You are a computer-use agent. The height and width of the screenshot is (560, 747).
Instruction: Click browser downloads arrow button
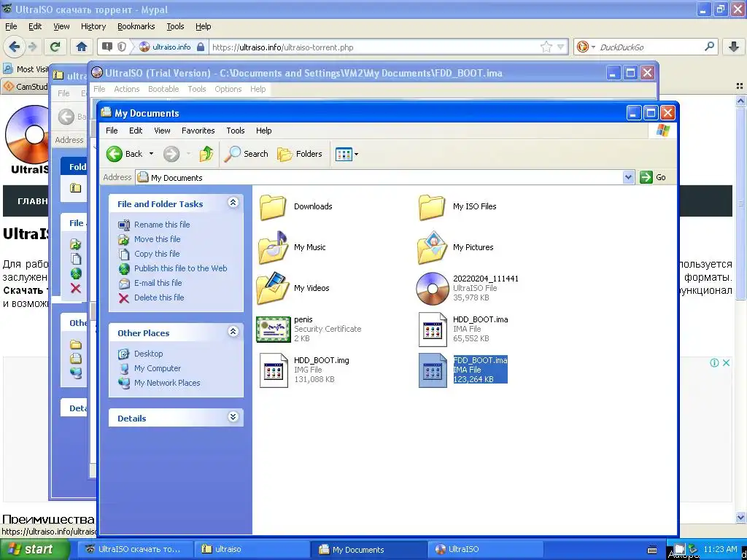734,47
